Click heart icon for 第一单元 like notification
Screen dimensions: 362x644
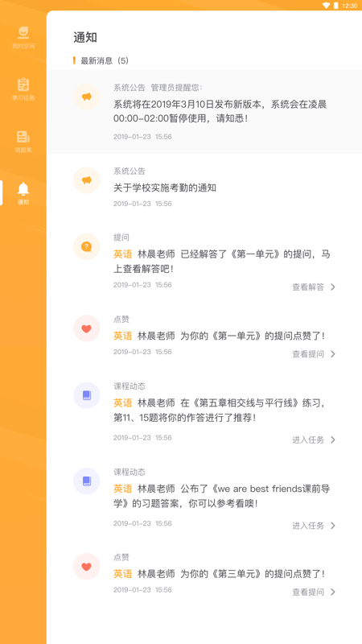coord(87,328)
